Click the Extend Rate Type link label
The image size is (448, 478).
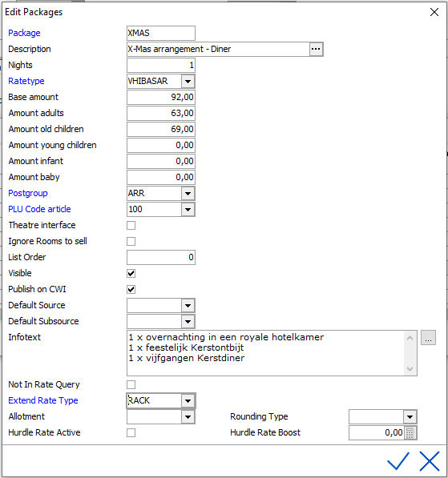(43, 400)
